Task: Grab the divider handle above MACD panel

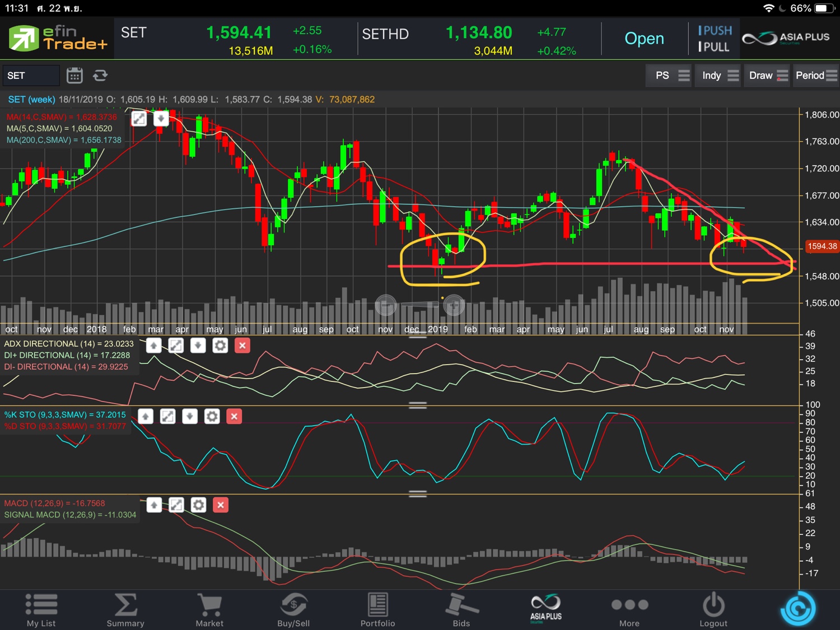Action: point(418,494)
